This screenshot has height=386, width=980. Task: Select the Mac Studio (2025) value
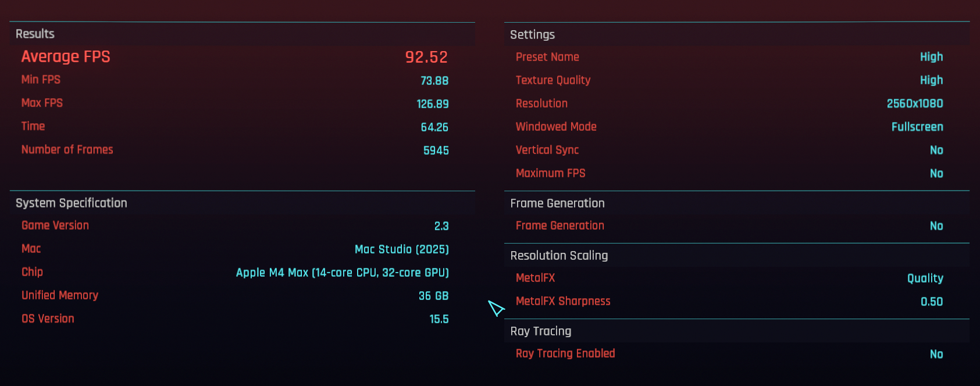pos(401,249)
